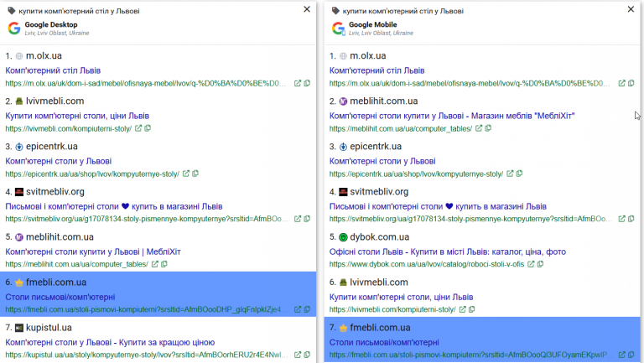The height and width of the screenshot is (363, 644).
Task: Copy the epicentrk.ua URL in Desktop results
Action: [x=195, y=174]
